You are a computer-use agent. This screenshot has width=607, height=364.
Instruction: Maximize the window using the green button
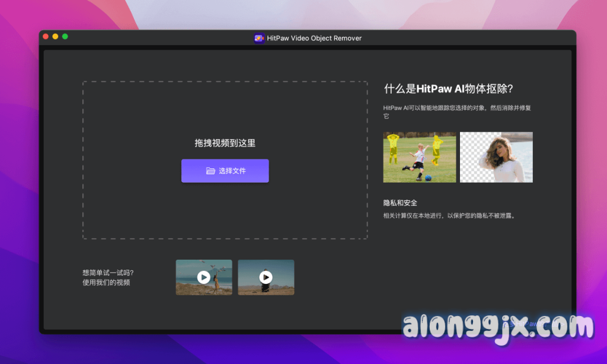click(65, 37)
